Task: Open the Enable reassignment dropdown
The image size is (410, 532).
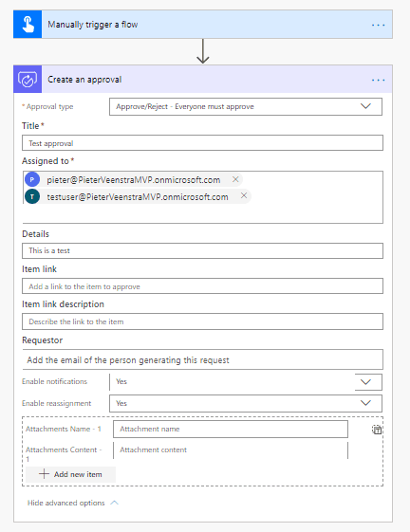Action: (x=246, y=403)
